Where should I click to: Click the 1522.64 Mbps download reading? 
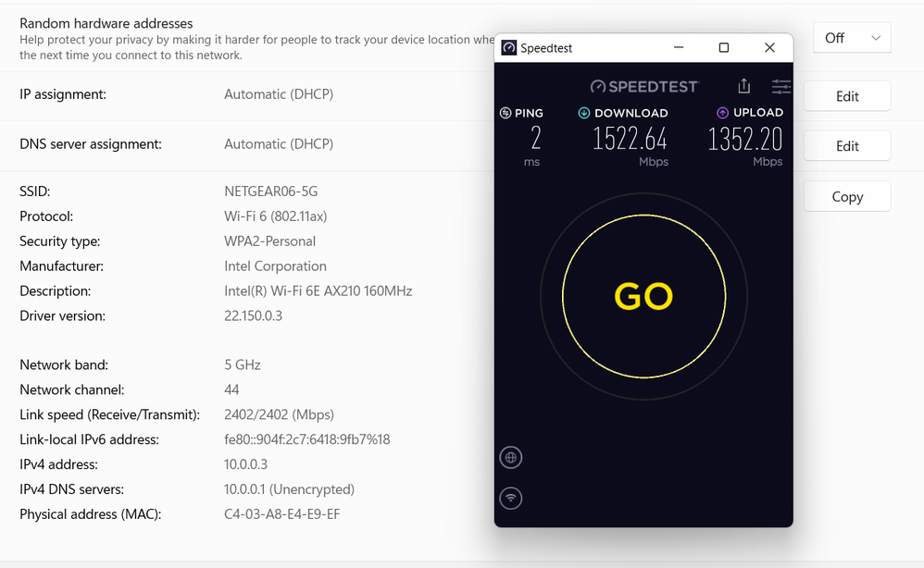(630, 138)
